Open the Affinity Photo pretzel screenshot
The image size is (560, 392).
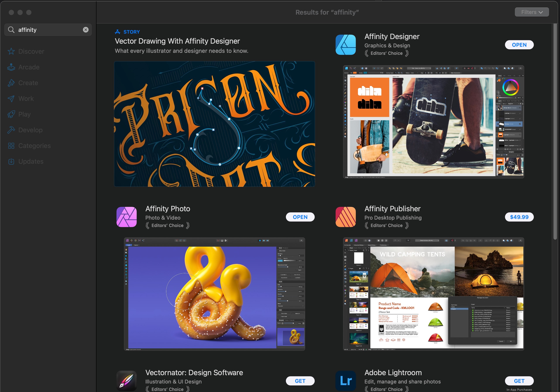tap(214, 294)
